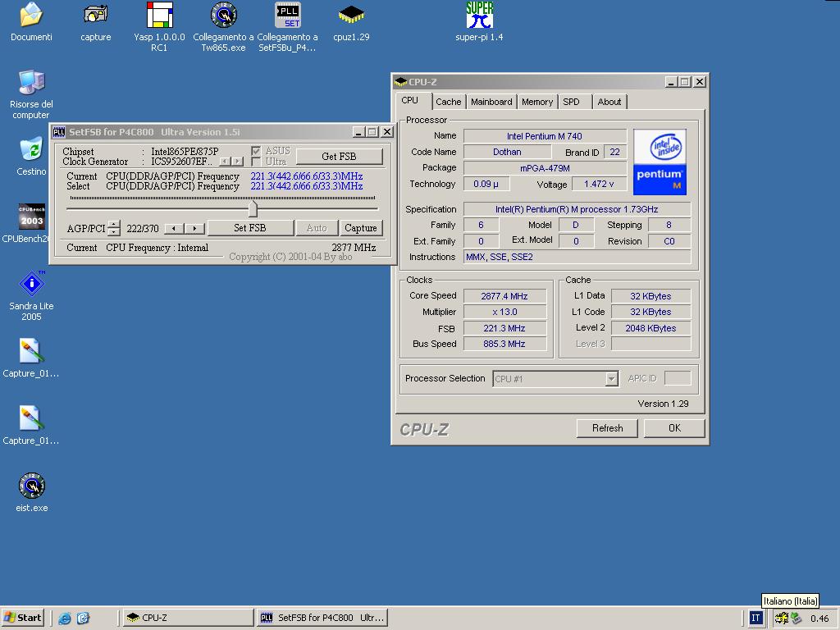Click the Set FSB button
Screen dimensions: 840x630
250,228
